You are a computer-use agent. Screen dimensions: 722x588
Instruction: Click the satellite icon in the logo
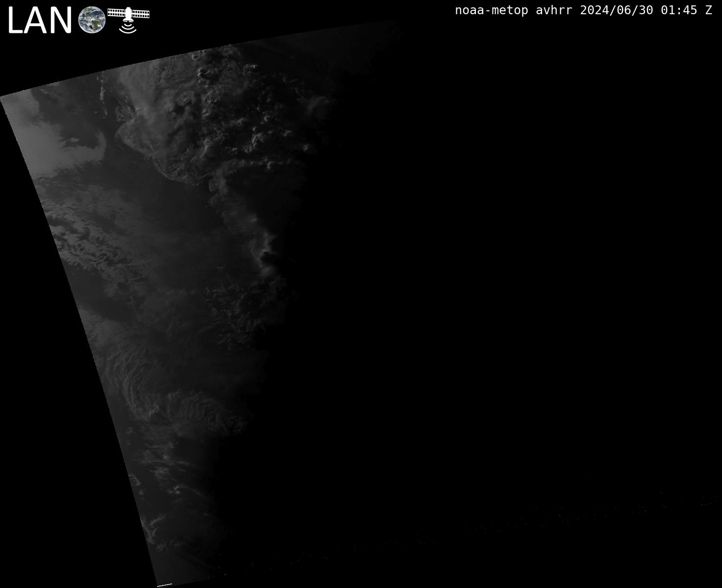tap(128, 20)
